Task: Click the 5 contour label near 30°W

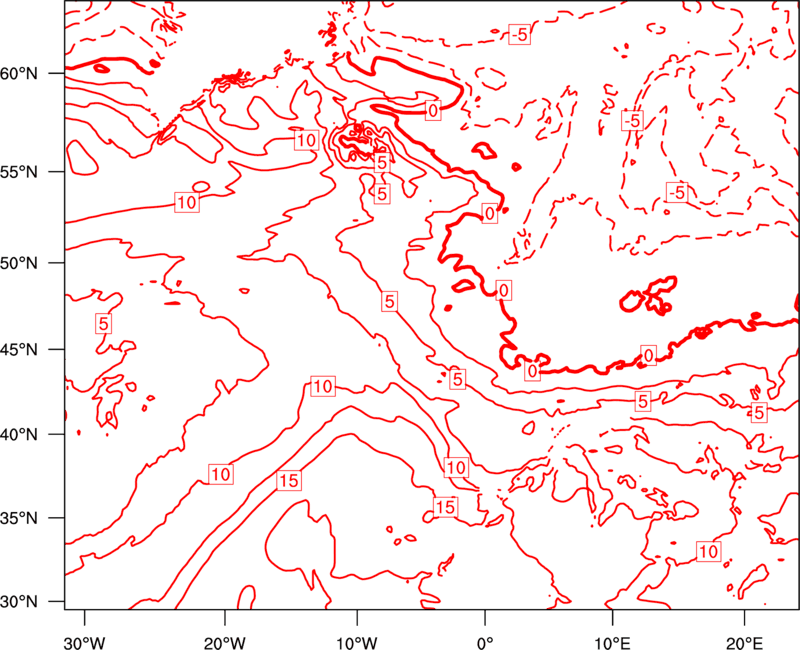Action: (x=104, y=323)
